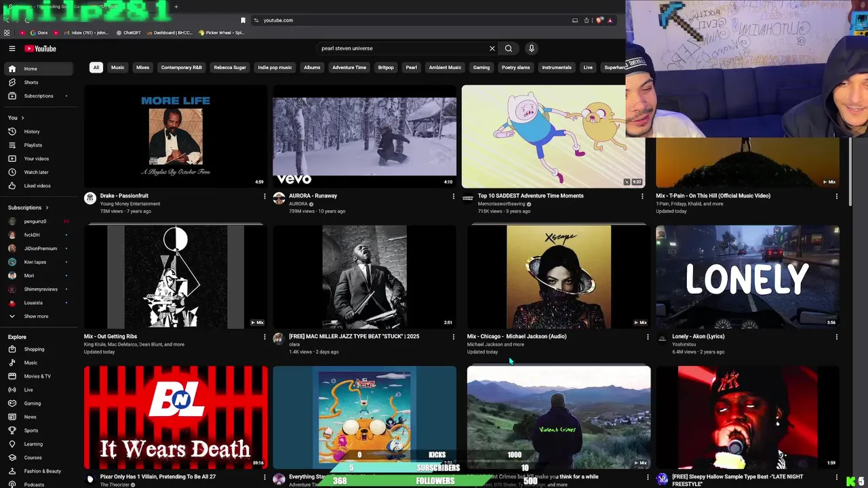Image resolution: width=868 pixels, height=488 pixels.
Task: Open Liked videos in the sidebar
Action: click(x=39, y=186)
